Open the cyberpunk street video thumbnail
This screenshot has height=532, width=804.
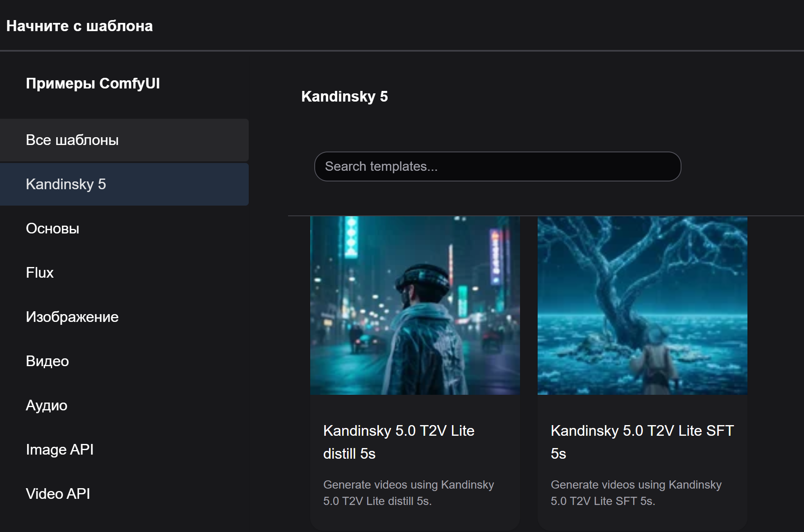point(415,305)
